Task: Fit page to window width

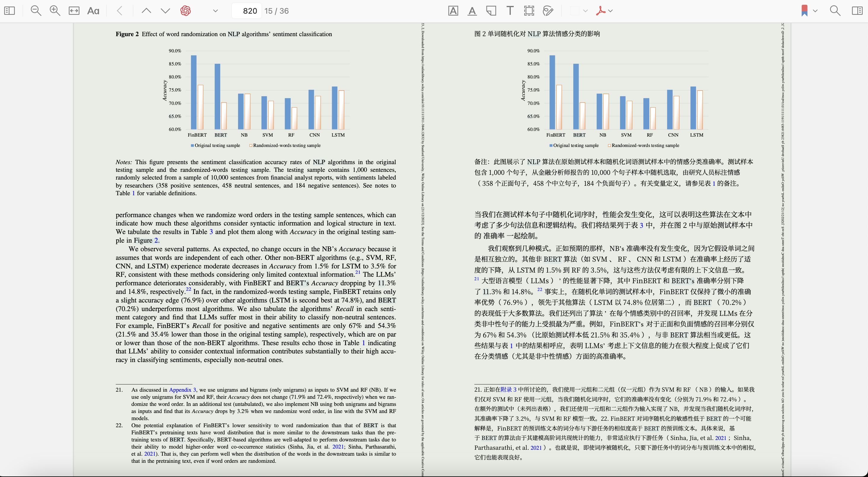Action: [x=74, y=11]
